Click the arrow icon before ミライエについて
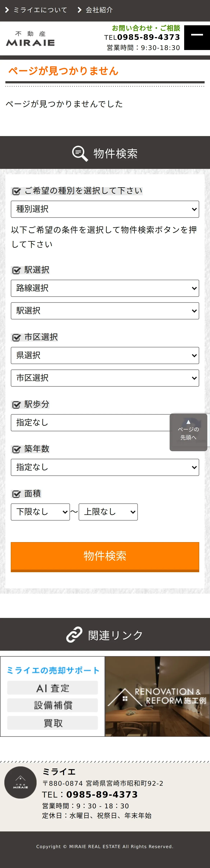 (7, 10)
